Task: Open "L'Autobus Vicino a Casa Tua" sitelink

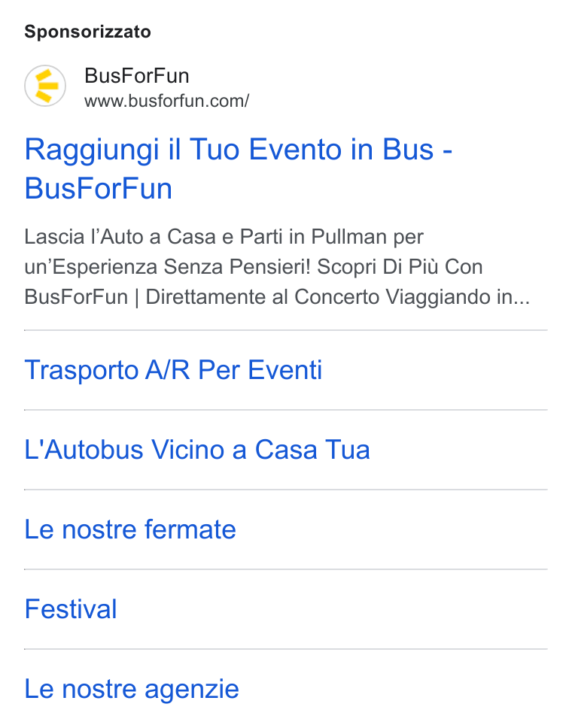Action: 197,450
